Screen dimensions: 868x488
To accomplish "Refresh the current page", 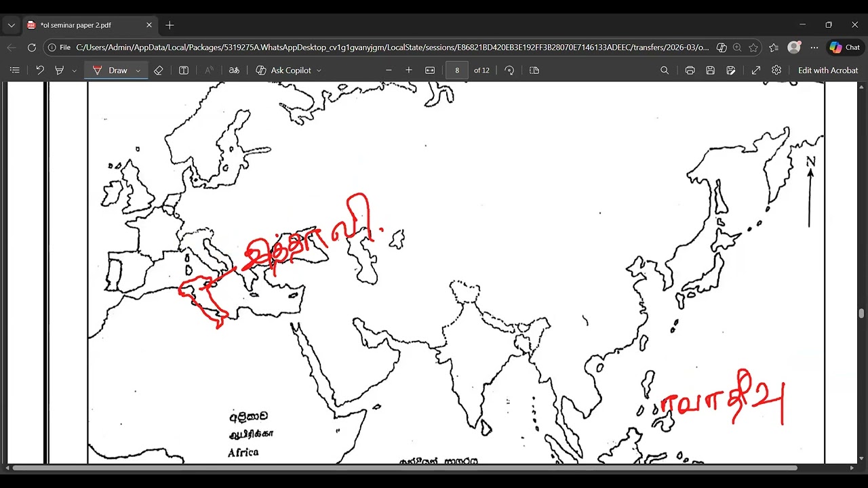I will pyautogui.click(x=32, y=47).
